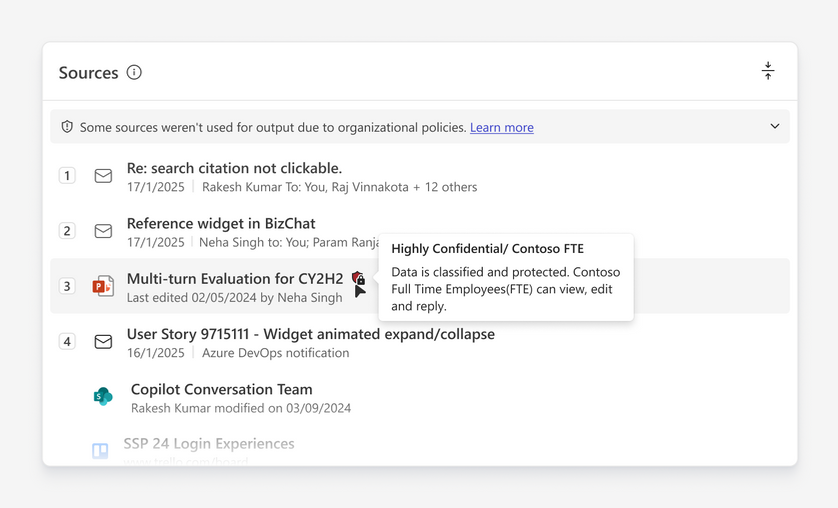Expand the organizational policies banner chevron
This screenshot has width=838, height=508.
point(775,127)
